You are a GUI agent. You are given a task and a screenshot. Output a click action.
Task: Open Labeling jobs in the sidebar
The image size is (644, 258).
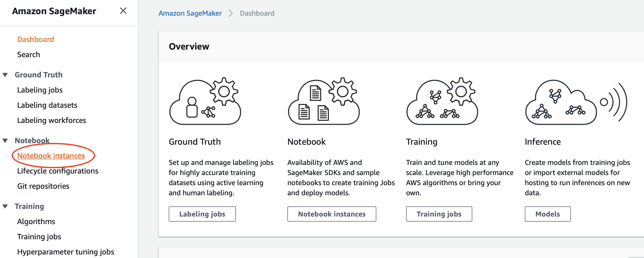40,90
